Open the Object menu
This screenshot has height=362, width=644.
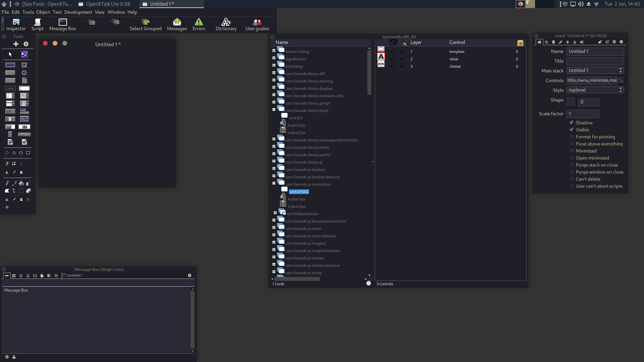click(x=43, y=12)
